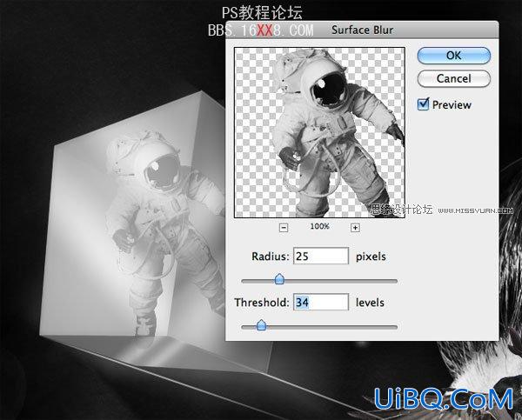Click the 100% zoom level text

[x=319, y=226]
